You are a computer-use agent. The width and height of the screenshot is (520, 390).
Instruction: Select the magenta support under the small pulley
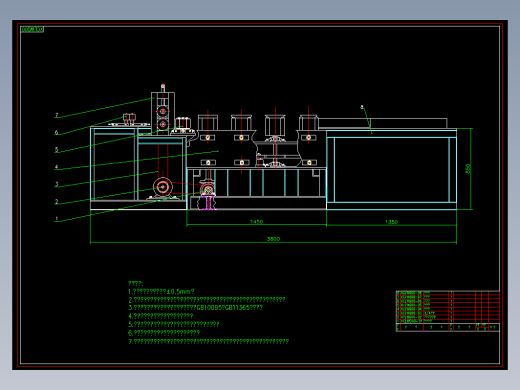pos(208,203)
